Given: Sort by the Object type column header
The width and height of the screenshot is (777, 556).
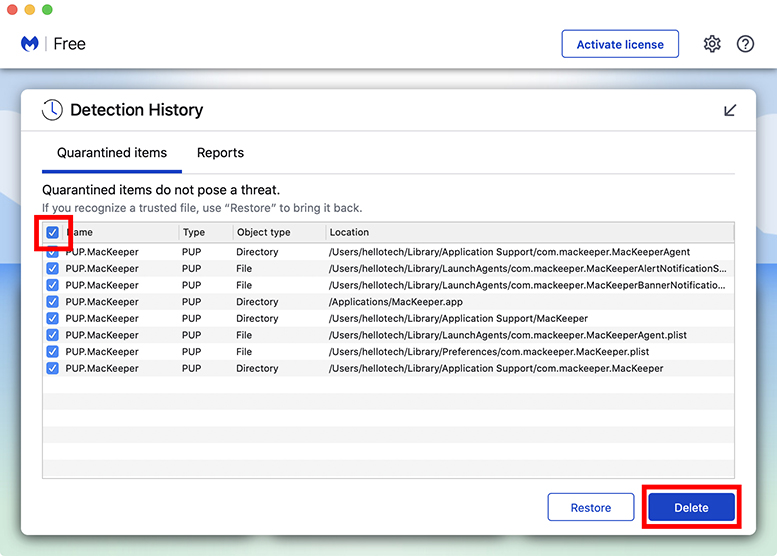Looking at the screenshot, I should coord(279,232).
